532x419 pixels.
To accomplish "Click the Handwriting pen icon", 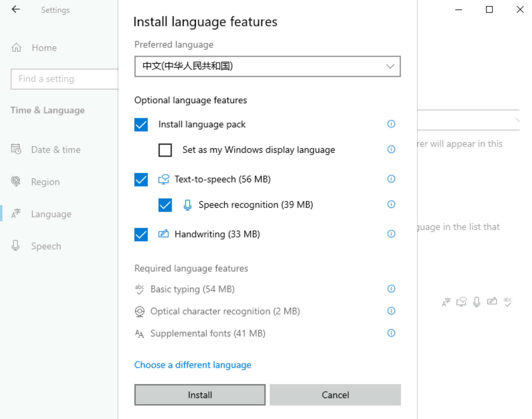I will [x=163, y=234].
